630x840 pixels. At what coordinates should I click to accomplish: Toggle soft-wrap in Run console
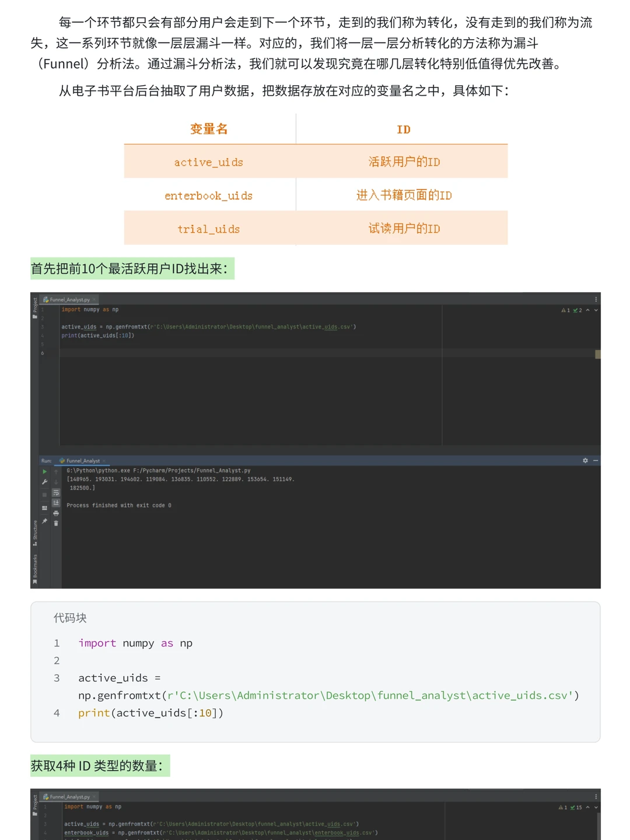pos(56,493)
